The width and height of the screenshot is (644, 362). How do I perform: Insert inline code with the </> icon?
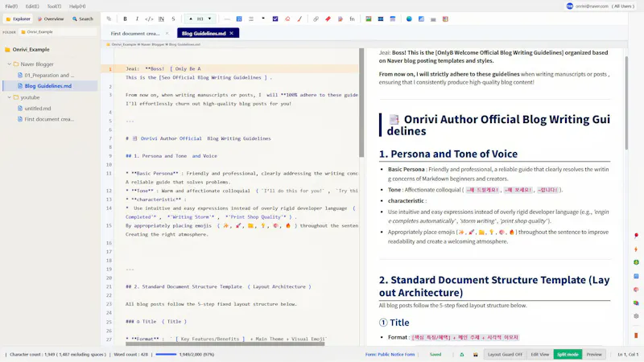tap(149, 19)
